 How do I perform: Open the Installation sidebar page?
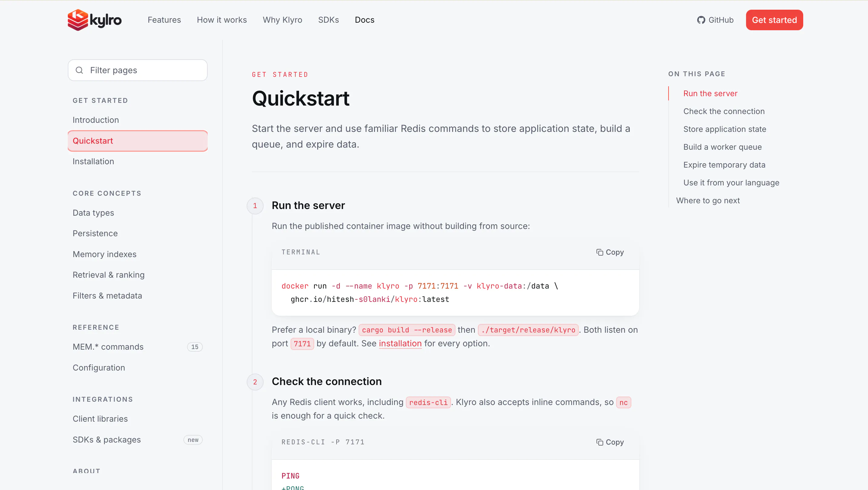pyautogui.click(x=137, y=161)
